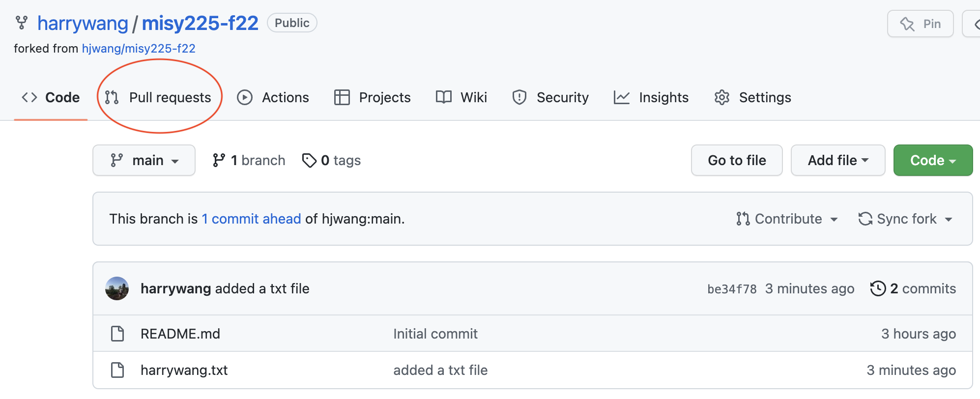Image resolution: width=980 pixels, height=399 pixels.
Task: Open harrywang's avatar in the commit row
Action: pyautogui.click(x=117, y=288)
